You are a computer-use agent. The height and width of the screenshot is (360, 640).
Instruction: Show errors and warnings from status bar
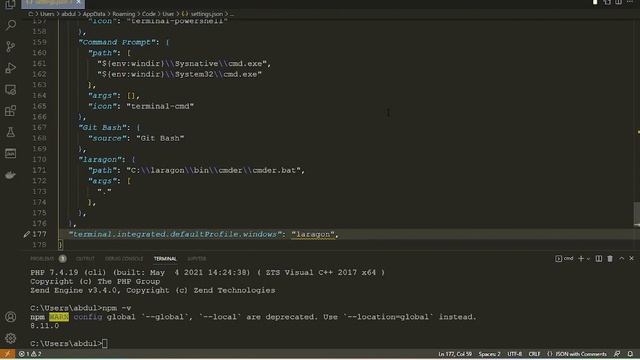[30, 354]
